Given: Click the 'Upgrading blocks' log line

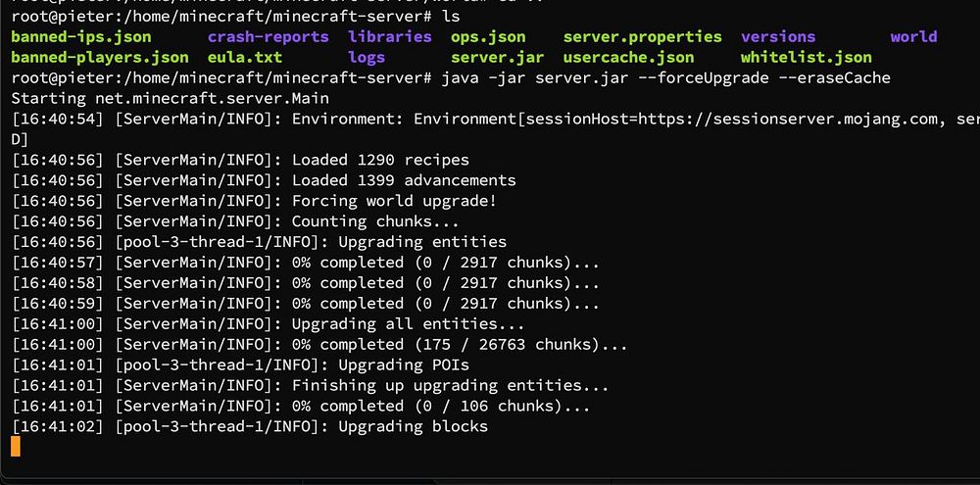Looking at the screenshot, I should (x=249, y=427).
